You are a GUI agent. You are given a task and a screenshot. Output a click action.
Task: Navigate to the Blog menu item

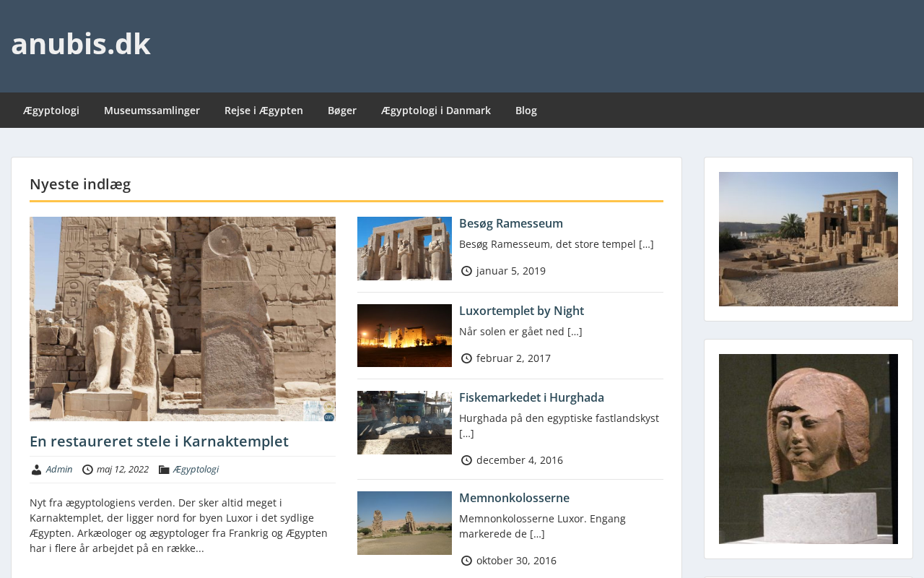click(x=526, y=111)
